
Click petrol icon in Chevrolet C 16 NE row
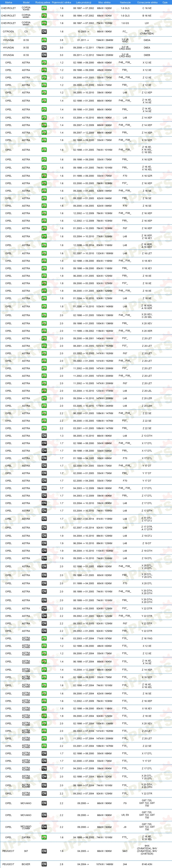[x=44, y=8]
